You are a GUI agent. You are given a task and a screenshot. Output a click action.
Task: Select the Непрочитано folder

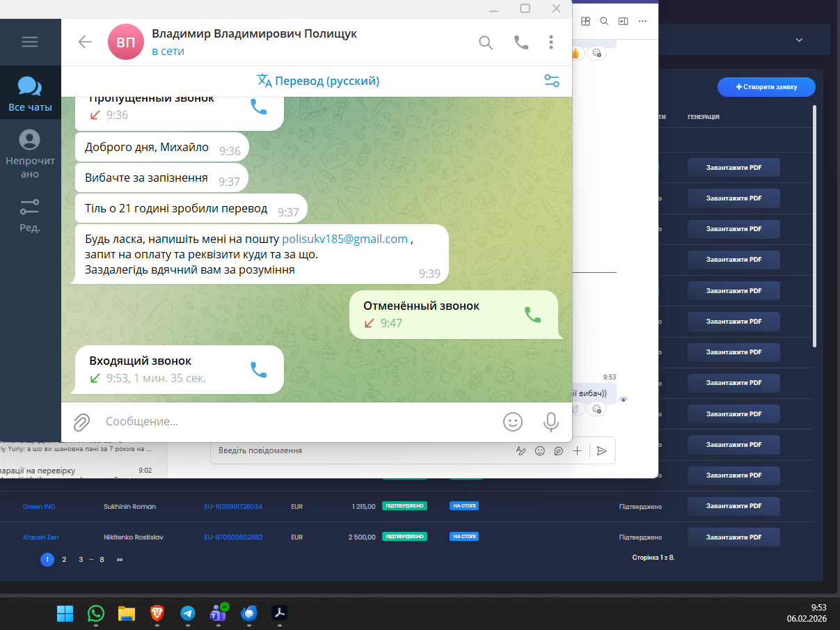[x=30, y=154]
